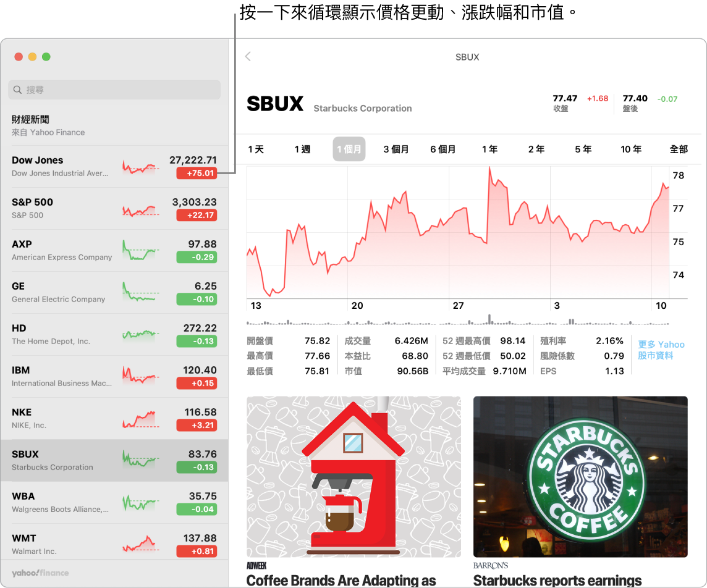Click the yahoo!finance logo in sidebar footer

[x=40, y=573]
